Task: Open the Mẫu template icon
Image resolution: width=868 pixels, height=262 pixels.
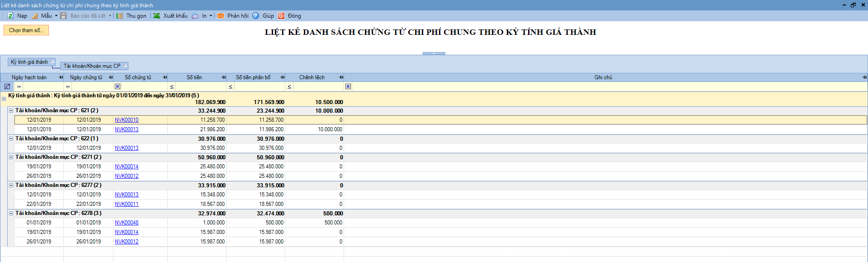Action: pos(35,16)
